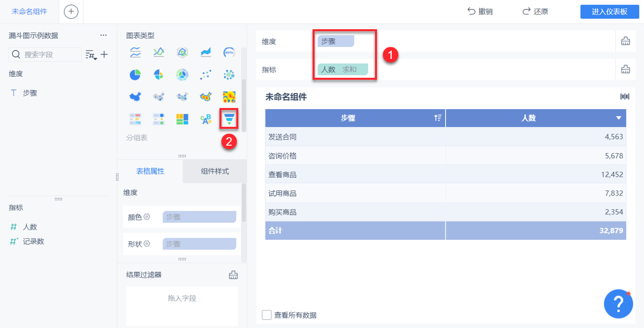644x328 pixels.
Task: Select the 60% gauge chart type
Action: pyautogui.click(x=229, y=52)
